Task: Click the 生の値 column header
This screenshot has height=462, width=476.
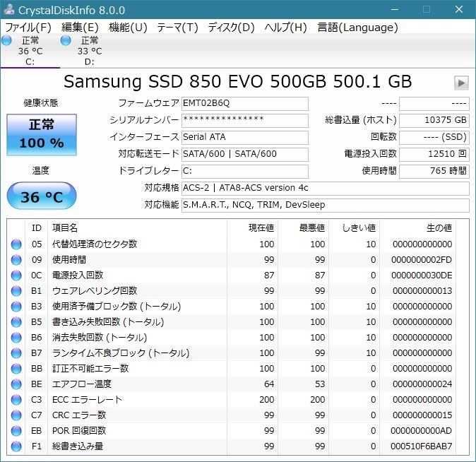Action: coord(439,227)
